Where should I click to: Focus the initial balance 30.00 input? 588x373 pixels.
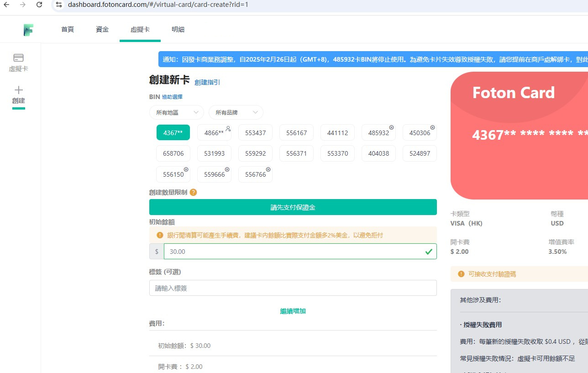(300, 251)
